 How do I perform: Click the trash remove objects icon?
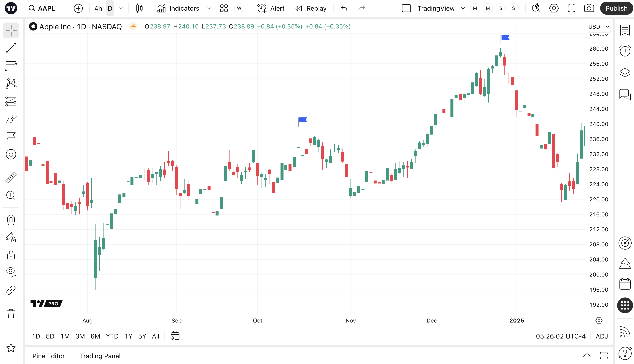pos(11,314)
